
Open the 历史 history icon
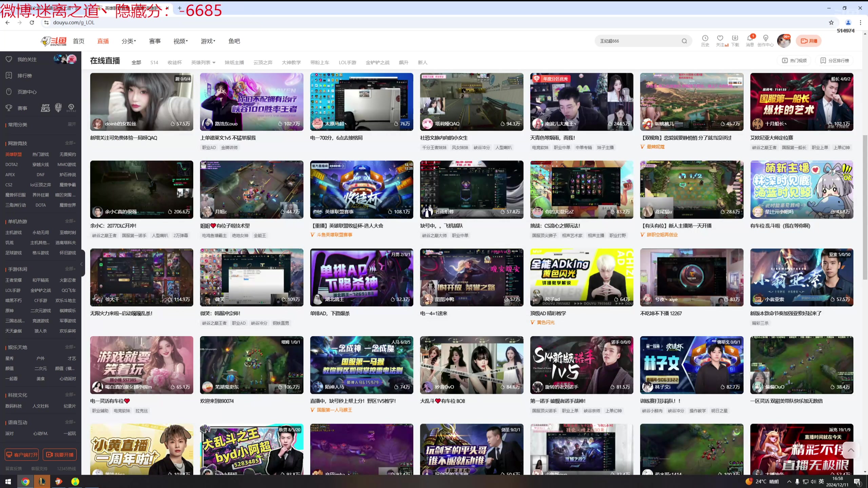(705, 41)
